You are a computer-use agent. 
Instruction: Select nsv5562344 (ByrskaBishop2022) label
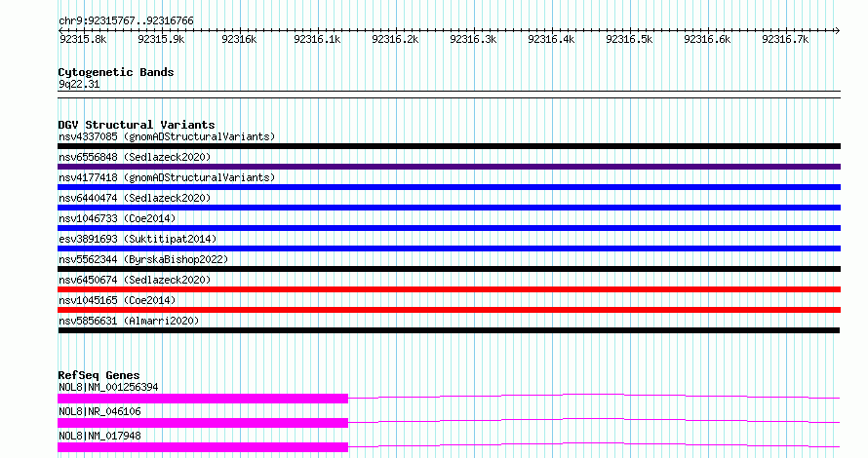[x=143, y=259]
